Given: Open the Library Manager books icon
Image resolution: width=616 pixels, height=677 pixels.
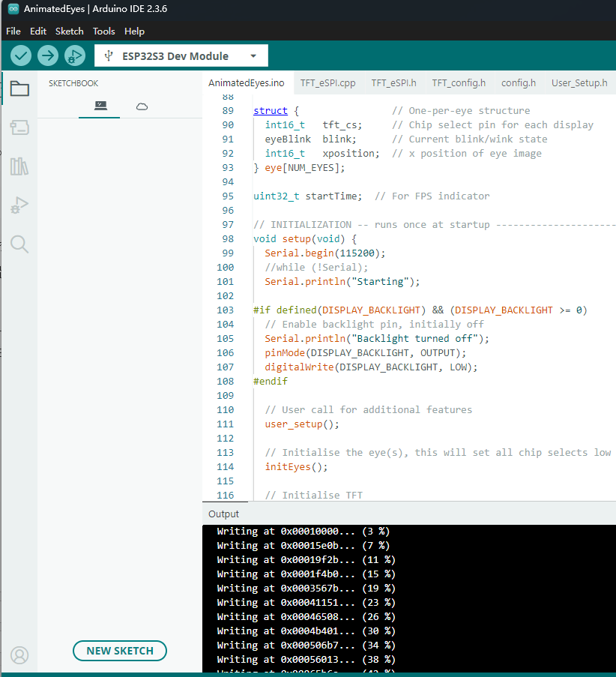Looking at the screenshot, I should (19, 166).
